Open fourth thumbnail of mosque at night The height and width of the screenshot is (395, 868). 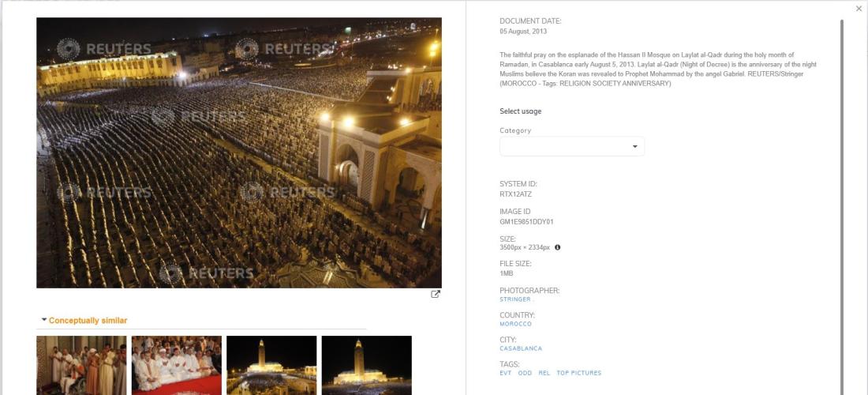366,365
